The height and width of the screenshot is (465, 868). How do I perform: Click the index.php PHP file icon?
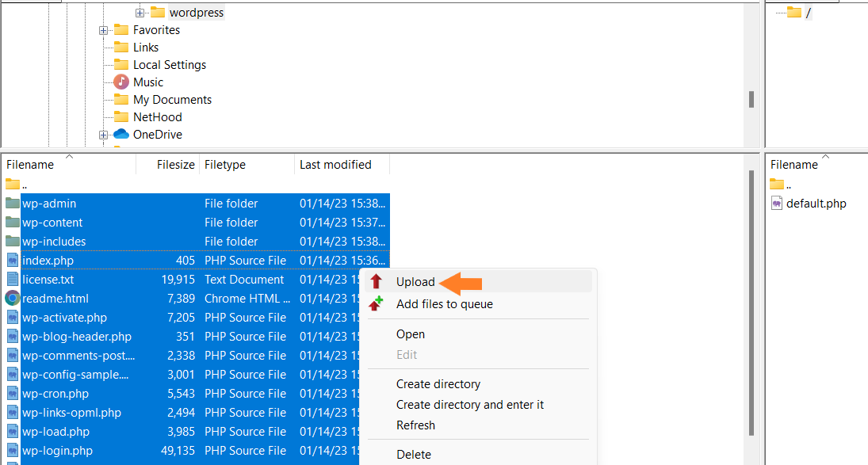(12, 261)
